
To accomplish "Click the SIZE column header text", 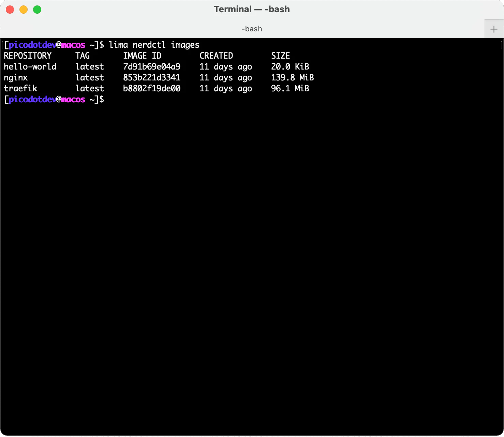I will click(x=280, y=56).
